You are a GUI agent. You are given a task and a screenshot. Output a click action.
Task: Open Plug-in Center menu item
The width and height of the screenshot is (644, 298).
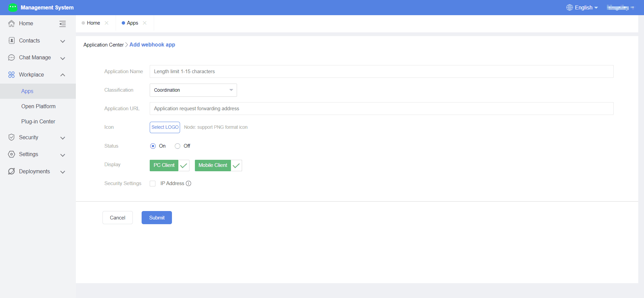point(38,121)
